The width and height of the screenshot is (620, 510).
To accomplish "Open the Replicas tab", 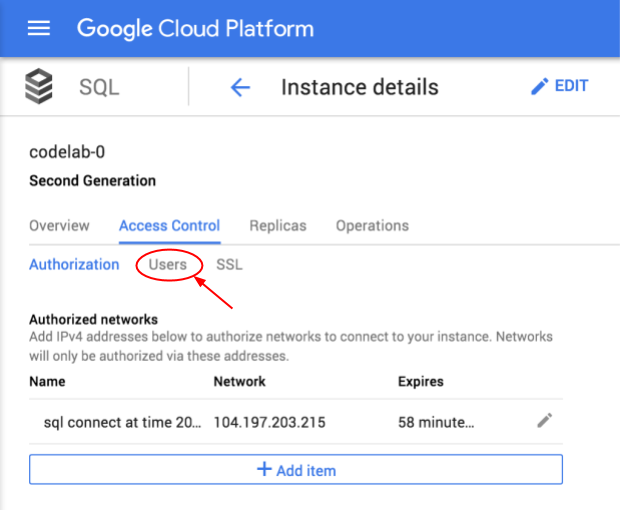I will (x=278, y=226).
